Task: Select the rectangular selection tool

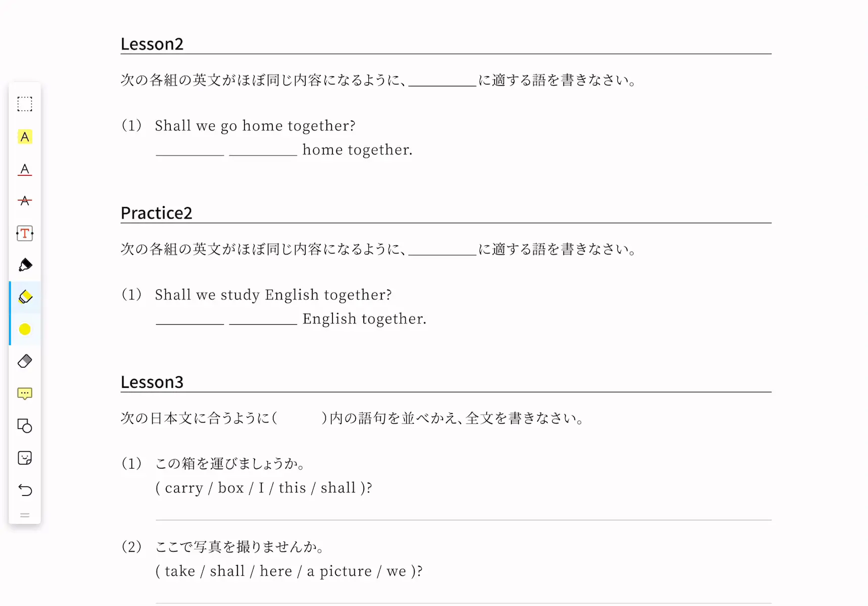Action: 25,104
